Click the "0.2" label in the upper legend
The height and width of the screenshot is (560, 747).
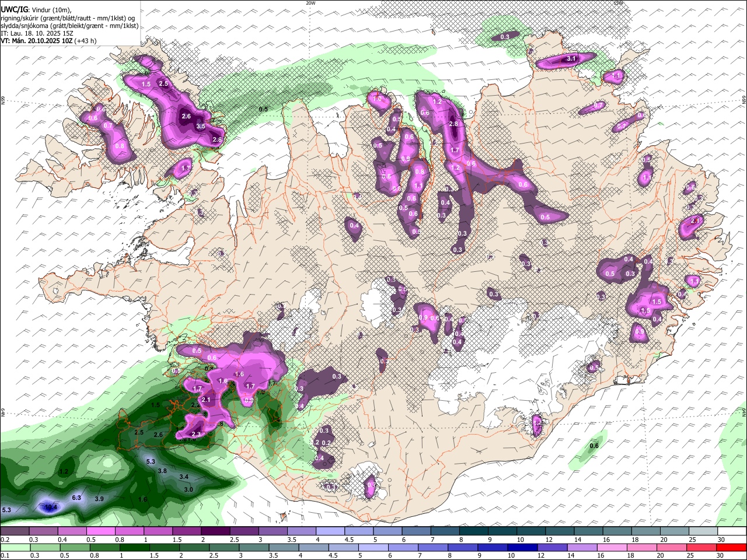pos(5,540)
